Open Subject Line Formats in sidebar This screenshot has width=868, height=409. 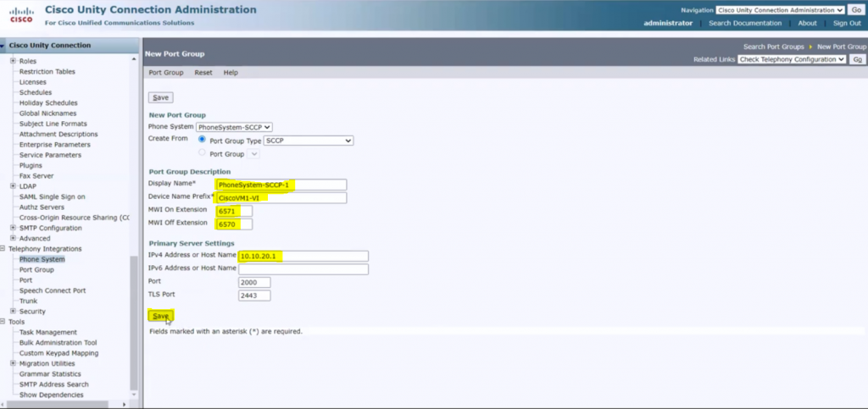pyautogui.click(x=53, y=124)
